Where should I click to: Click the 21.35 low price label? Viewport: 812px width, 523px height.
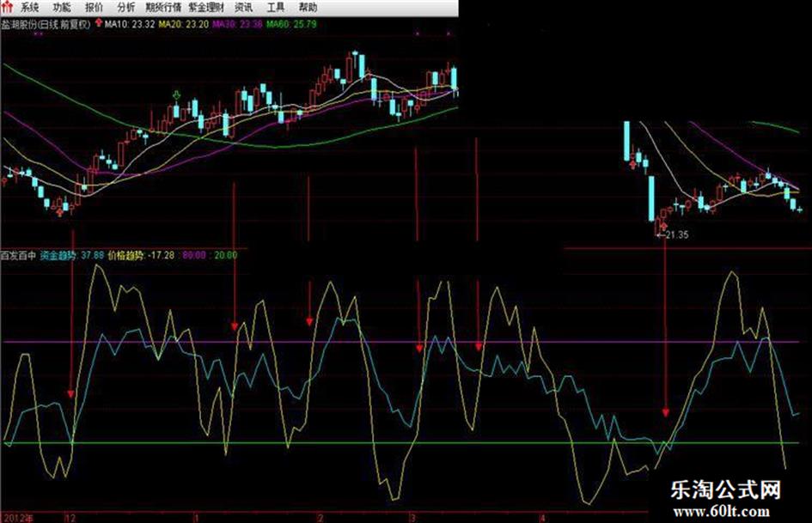point(677,234)
